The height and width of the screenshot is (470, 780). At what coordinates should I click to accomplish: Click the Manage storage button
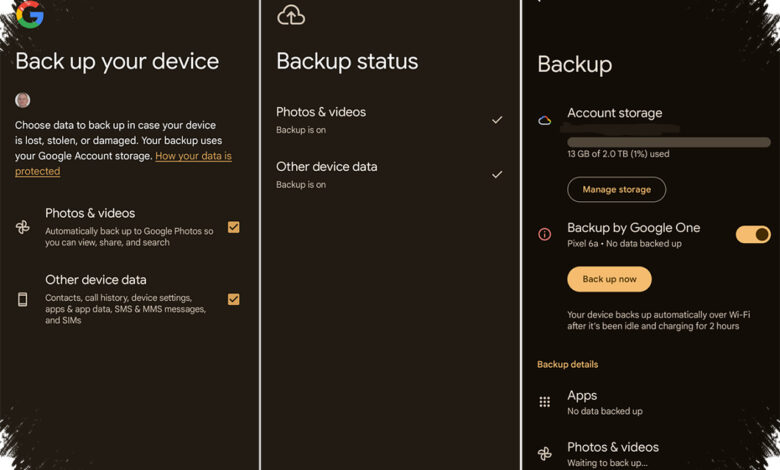[x=616, y=189]
